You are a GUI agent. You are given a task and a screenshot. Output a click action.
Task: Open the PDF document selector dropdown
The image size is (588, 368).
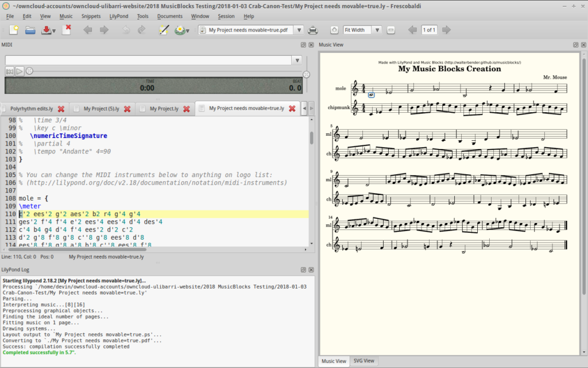[300, 30]
